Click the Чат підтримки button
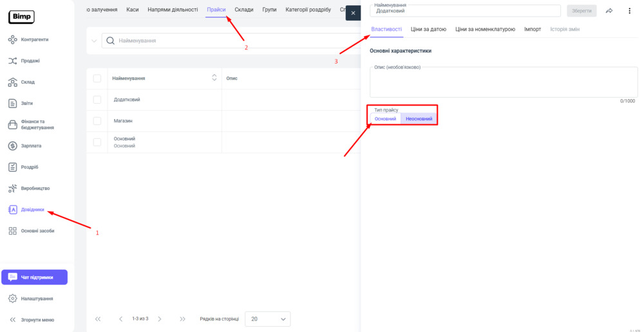The height and width of the screenshot is (332, 644). 34,277
